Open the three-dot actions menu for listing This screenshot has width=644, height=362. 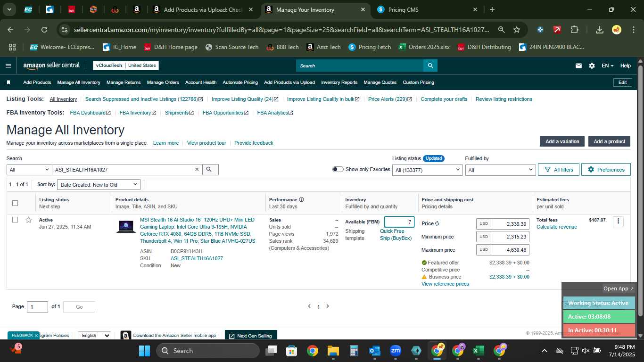(x=618, y=222)
